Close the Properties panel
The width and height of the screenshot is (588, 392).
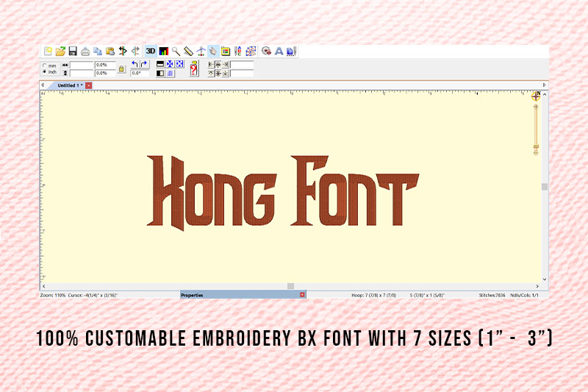(302, 295)
